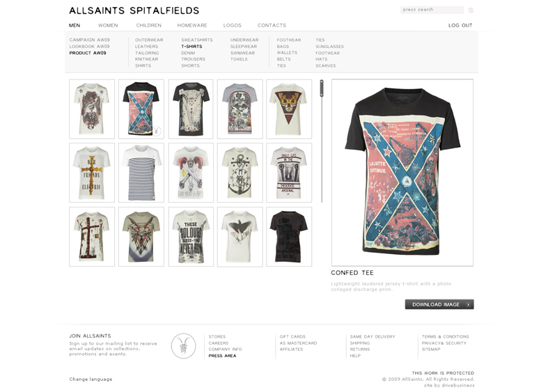Click the Log Out link

click(460, 25)
